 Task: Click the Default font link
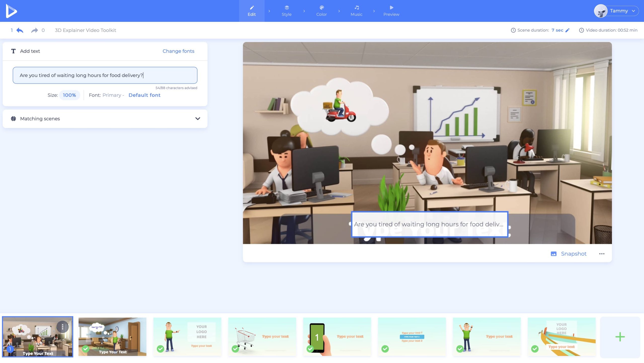(144, 95)
